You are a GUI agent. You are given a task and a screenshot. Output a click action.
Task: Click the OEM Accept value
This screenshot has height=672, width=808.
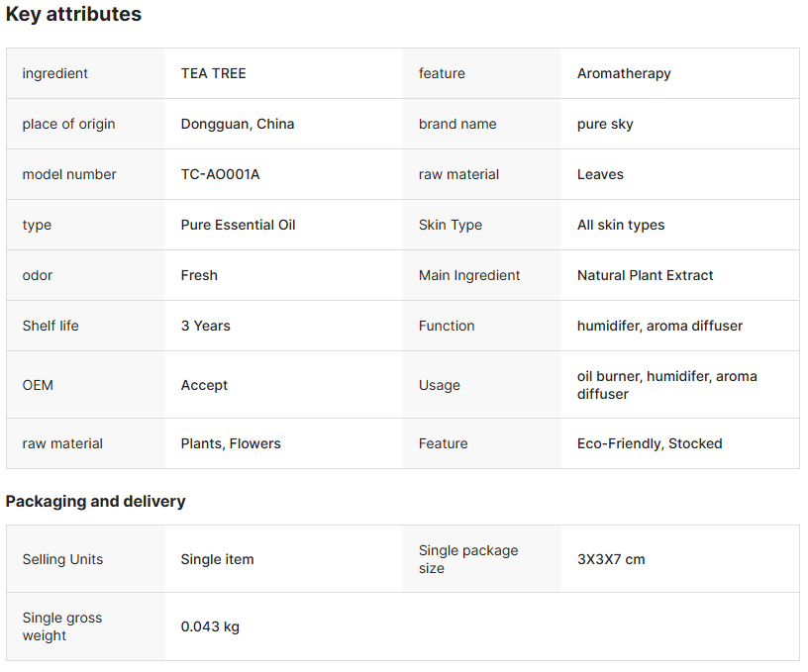pyautogui.click(x=204, y=385)
